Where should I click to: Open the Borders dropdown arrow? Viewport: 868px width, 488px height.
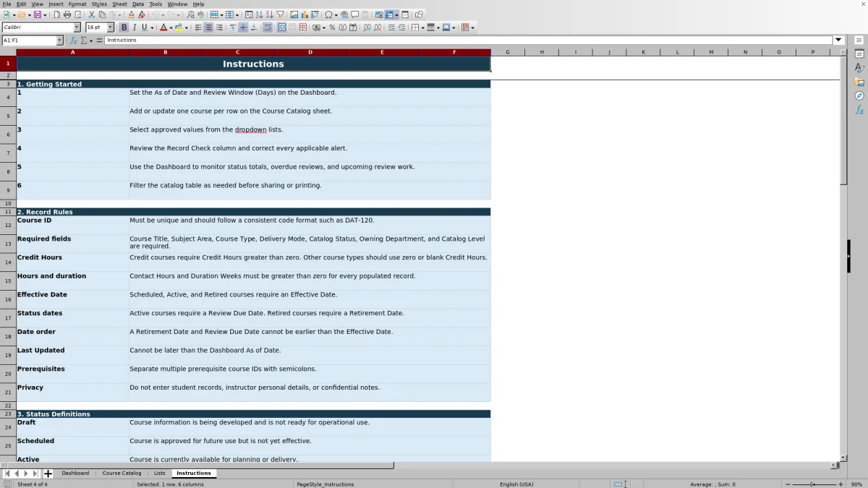point(422,27)
